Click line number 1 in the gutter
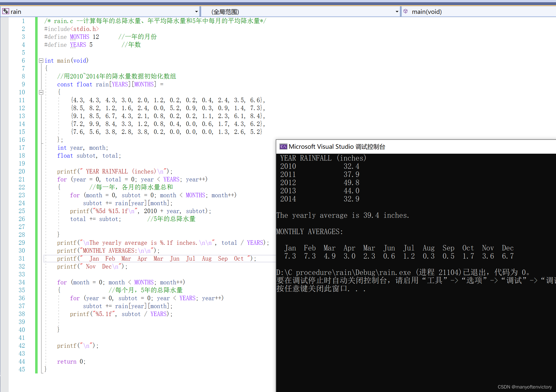This screenshot has width=556, height=392. pos(23,21)
